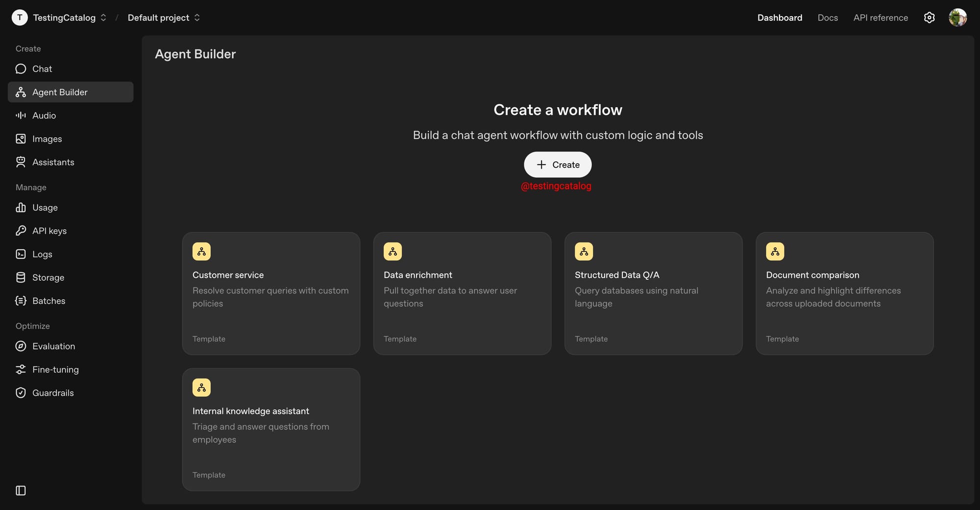This screenshot has width=980, height=510.
Task: Open the Guardrails section
Action: (53, 392)
